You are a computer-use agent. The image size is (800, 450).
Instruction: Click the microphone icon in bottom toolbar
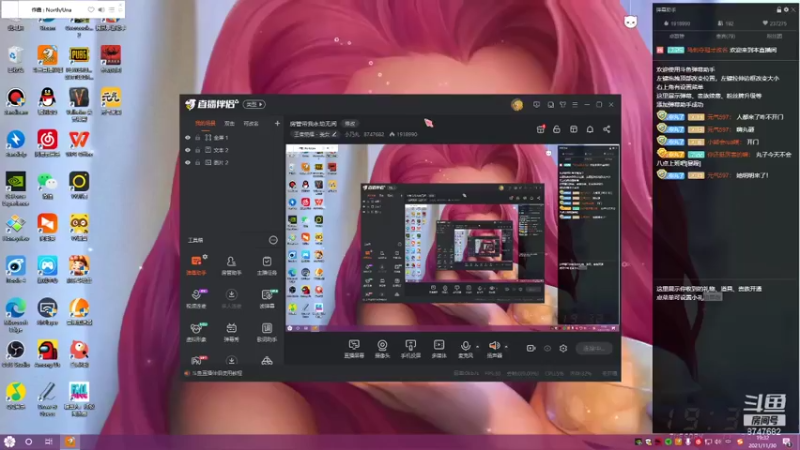[465, 346]
